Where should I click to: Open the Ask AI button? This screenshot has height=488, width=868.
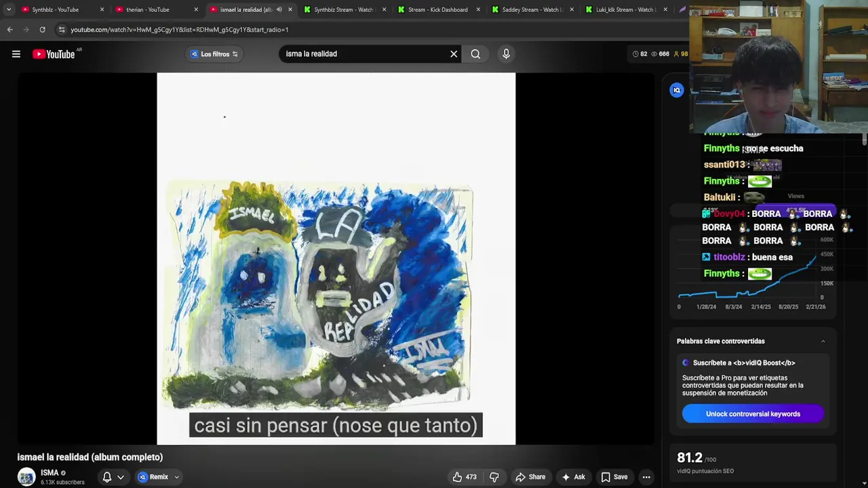coord(573,477)
